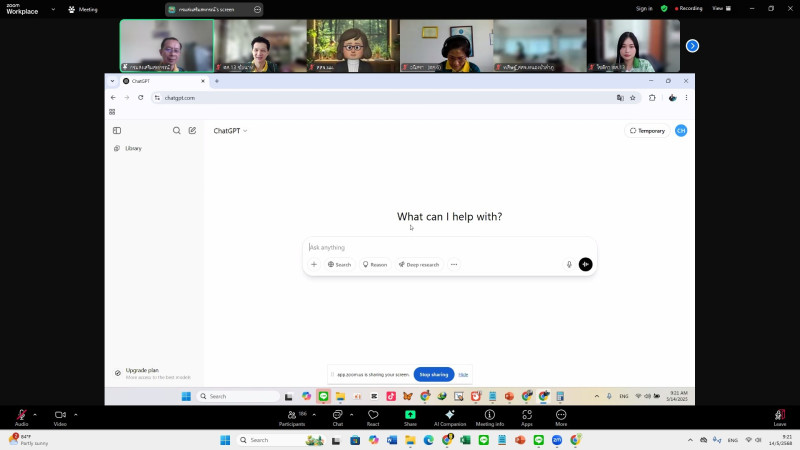Click Sign in on Zoom title bar

pyautogui.click(x=644, y=9)
